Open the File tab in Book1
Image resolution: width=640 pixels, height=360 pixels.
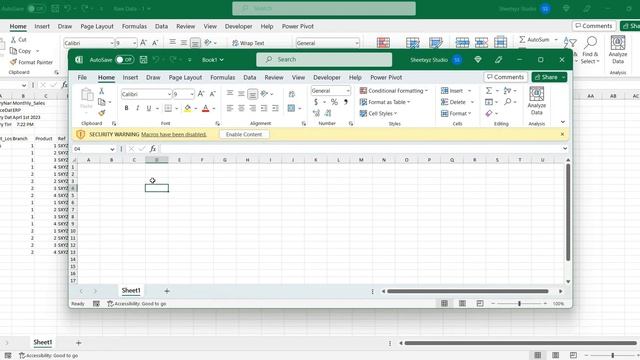click(82, 77)
